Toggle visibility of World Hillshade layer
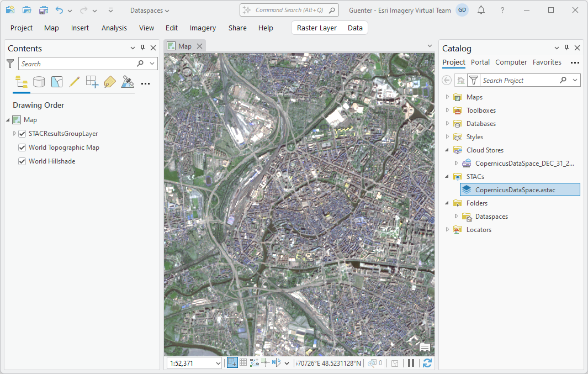The width and height of the screenshot is (588, 374). click(22, 161)
